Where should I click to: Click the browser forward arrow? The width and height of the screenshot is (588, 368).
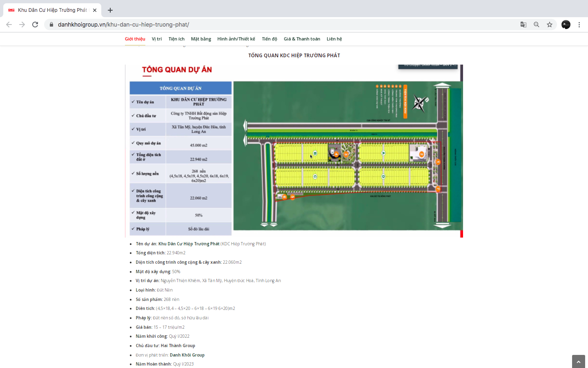pos(22,25)
